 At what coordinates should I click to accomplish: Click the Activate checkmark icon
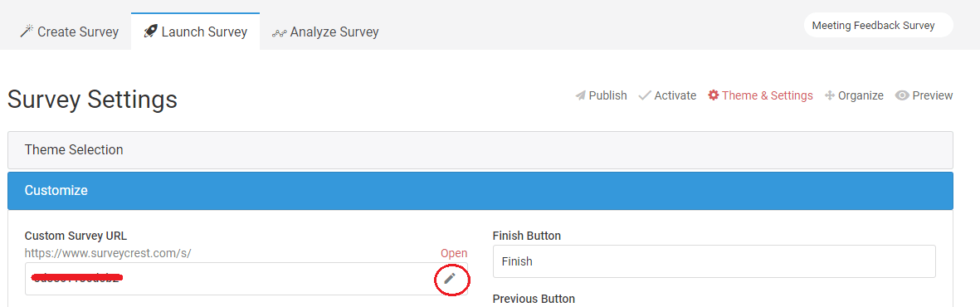pos(645,95)
